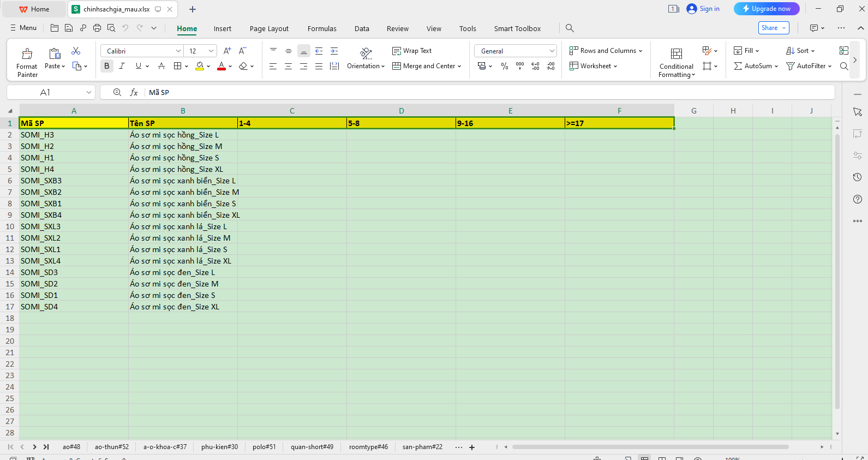Image resolution: width=868 pixels, height=460 pixels.
Task: Open the General number format dropdown
Action: tap(552, 51)
